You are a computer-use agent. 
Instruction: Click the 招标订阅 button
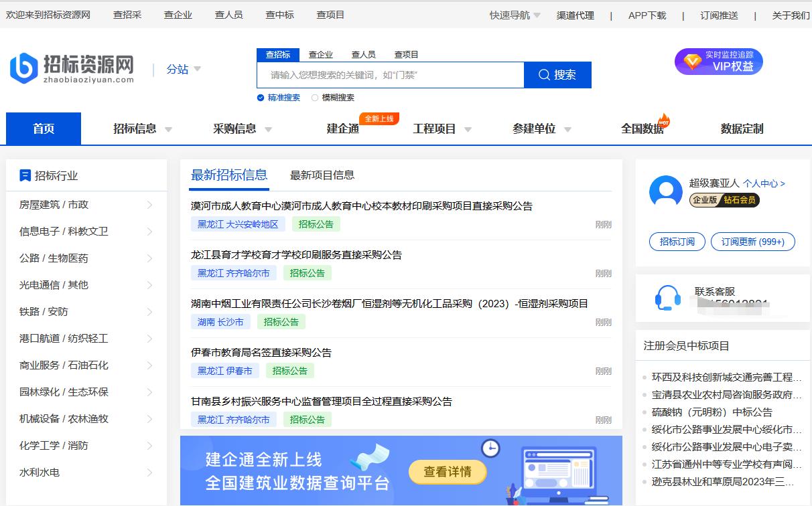click(x=677, y=242)
